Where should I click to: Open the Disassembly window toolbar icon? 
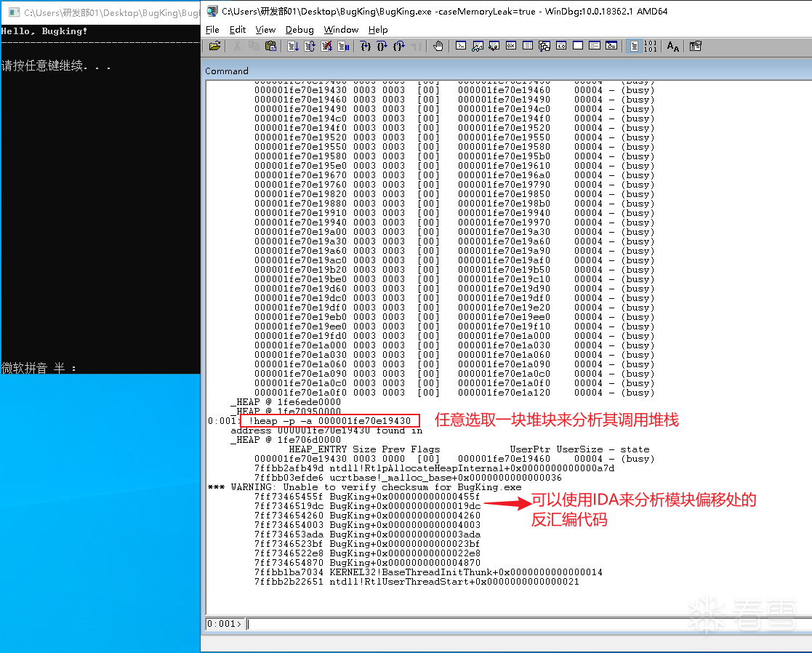click(x=561, y=46)
